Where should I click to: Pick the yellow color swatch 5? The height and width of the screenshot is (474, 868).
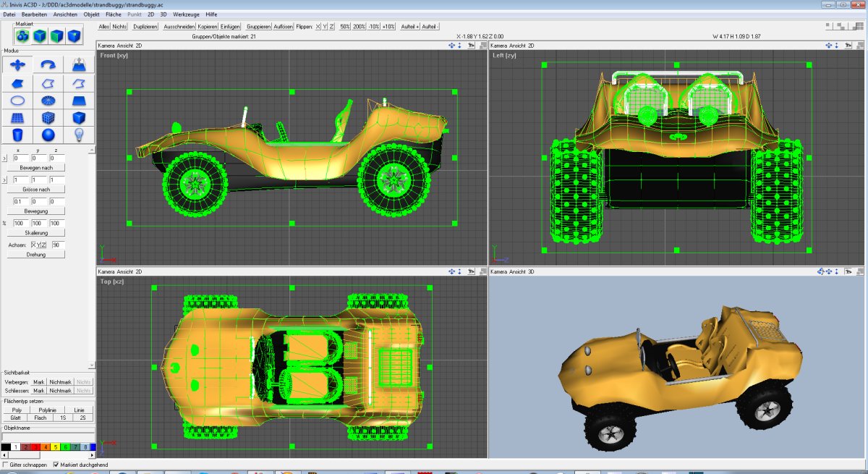click(x=56, y=447)
